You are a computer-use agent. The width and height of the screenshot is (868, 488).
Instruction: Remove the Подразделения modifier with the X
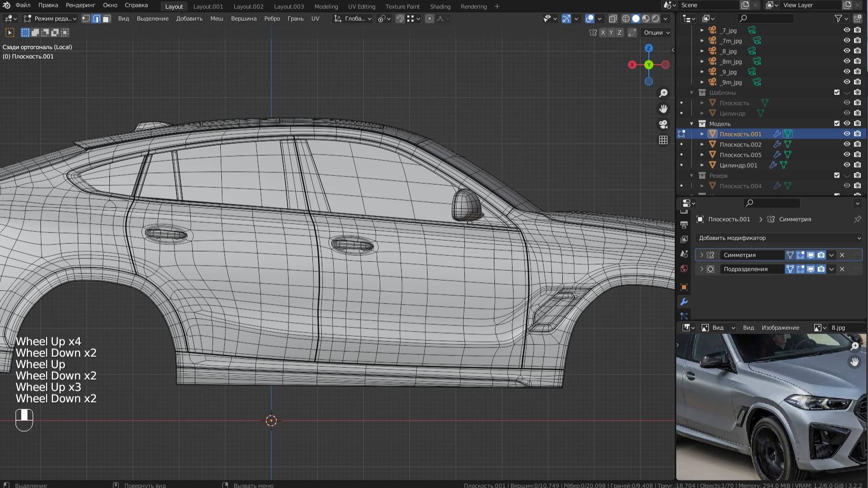tap(842, 269)
